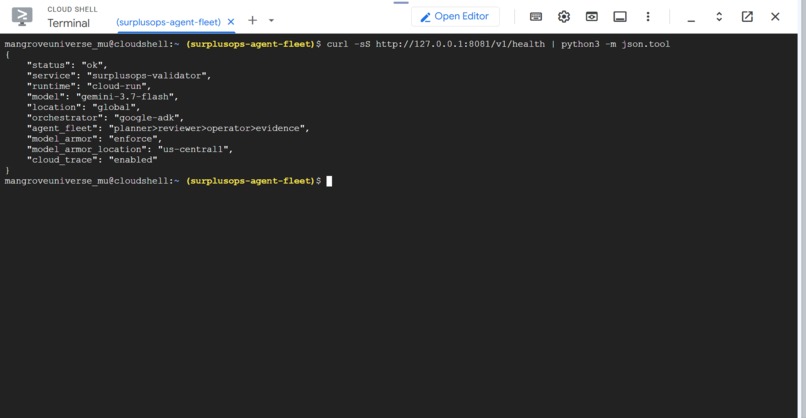Open the Editor with the pencil button
This screenshot has height=418, width=806.
click(x=455, y=16)
